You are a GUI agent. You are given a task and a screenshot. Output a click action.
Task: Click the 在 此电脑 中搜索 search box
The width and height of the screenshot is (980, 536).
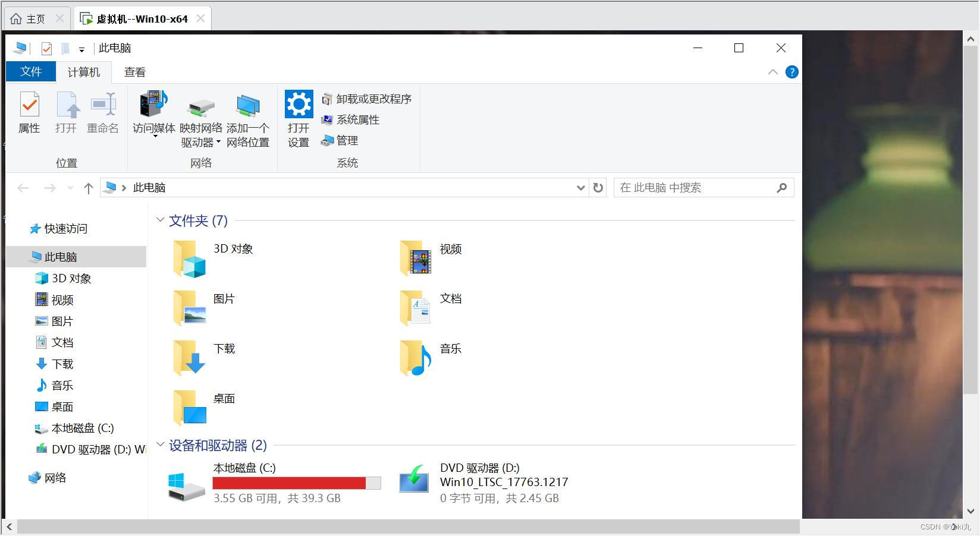tap(703, 188)
